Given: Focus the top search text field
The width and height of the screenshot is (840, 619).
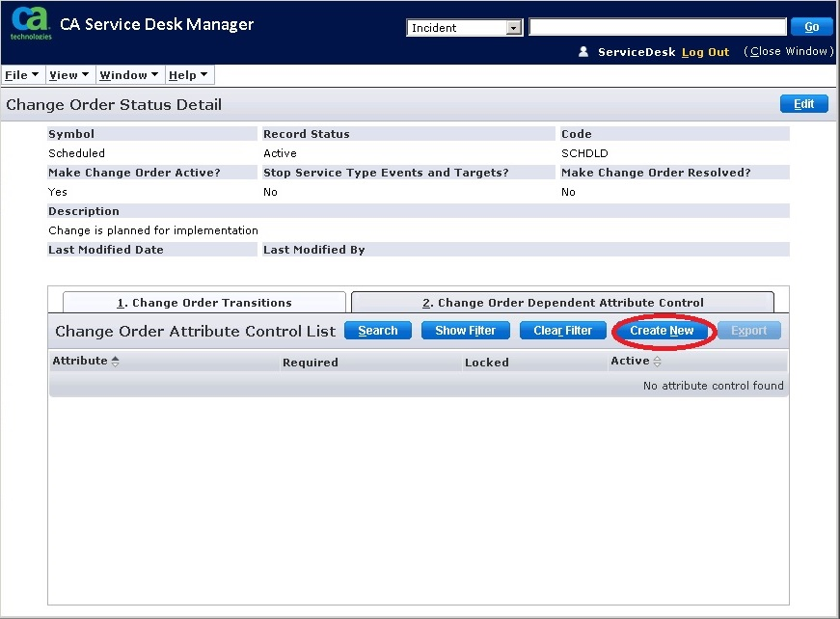Looking at the screenshot, I should point(657,27).
